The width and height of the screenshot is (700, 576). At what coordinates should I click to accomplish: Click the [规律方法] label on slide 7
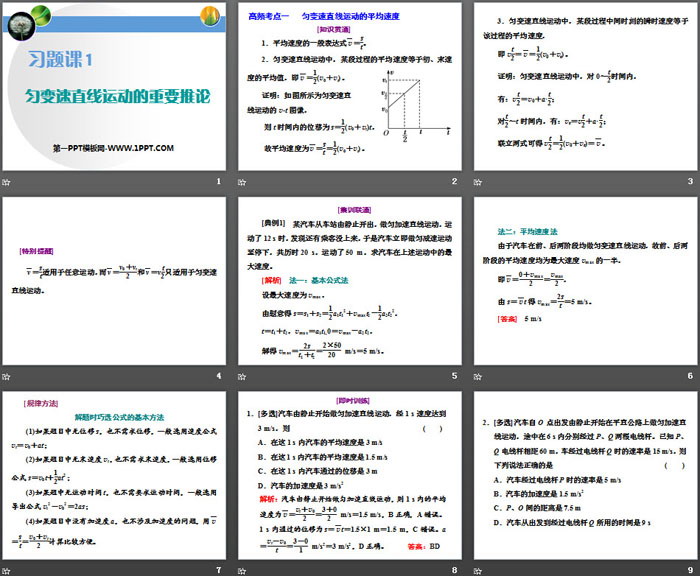41,404
